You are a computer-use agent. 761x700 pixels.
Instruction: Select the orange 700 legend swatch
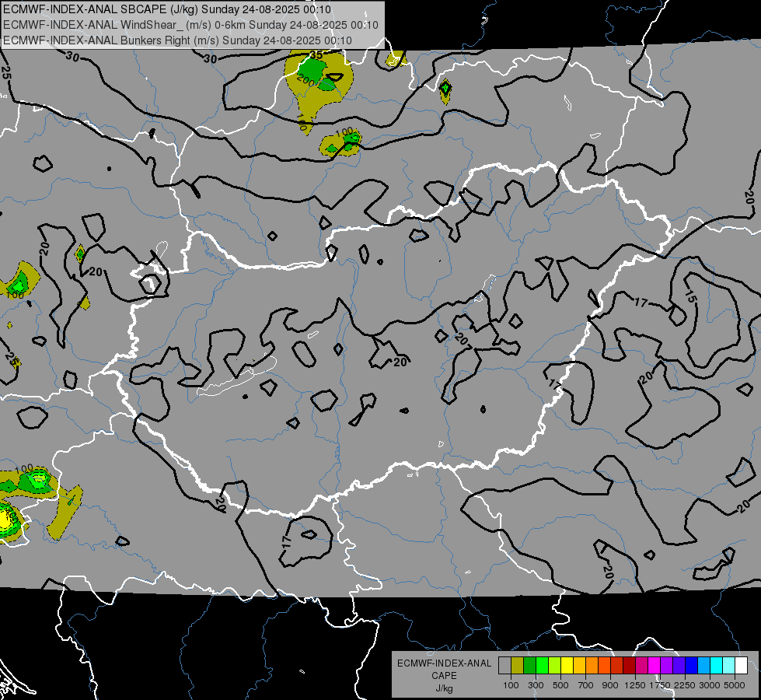point(592,665)
